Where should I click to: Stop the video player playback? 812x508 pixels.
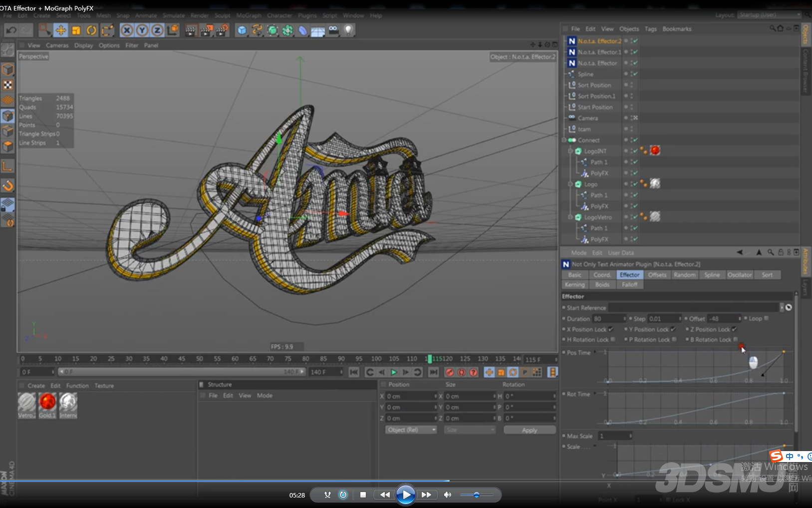[363, 495]
